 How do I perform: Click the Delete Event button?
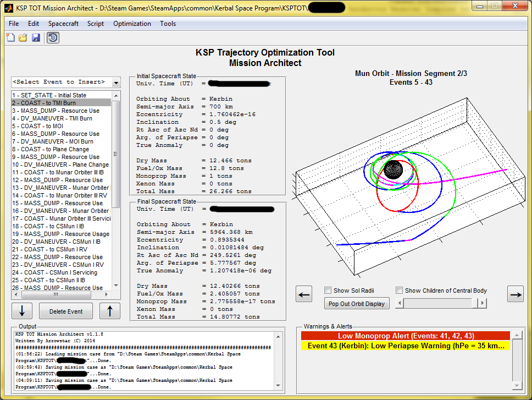pos(66,311)
